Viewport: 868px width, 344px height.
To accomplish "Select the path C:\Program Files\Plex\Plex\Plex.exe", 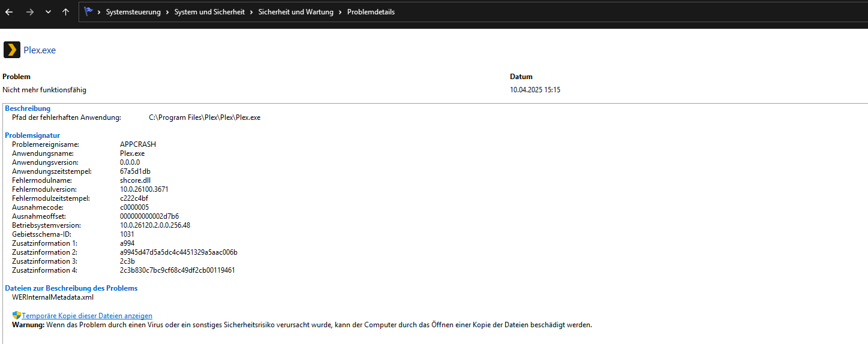I will [x=205, y=117].
